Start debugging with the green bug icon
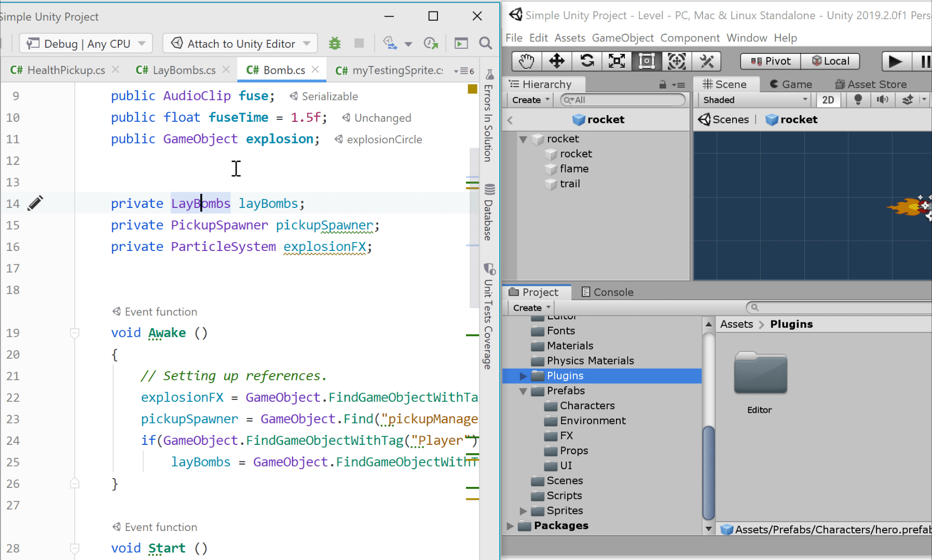The height and width of the screenshot is (560, 932). click(334, 43)
